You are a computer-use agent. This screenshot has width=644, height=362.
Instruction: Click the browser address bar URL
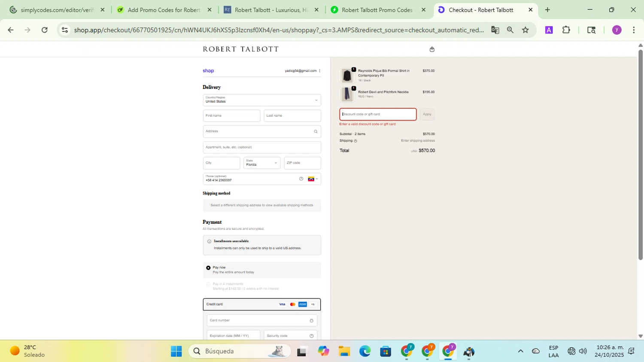pyautogui.click(x=279, y=30)
